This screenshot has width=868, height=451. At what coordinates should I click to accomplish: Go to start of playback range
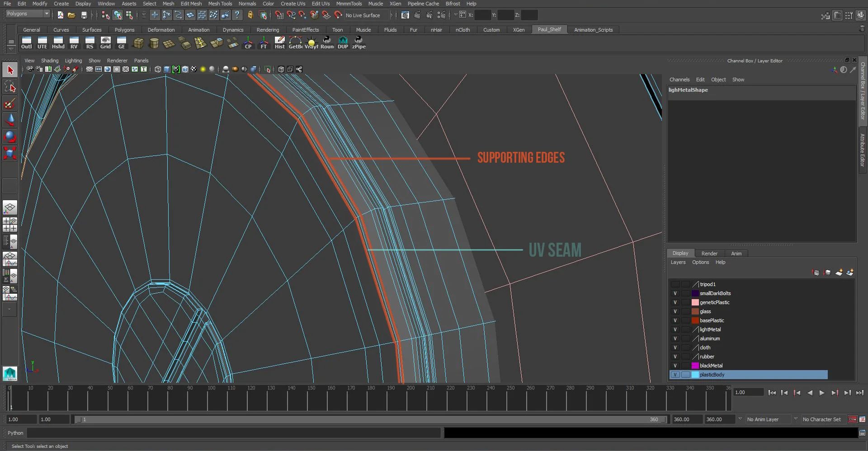point(772,393)
